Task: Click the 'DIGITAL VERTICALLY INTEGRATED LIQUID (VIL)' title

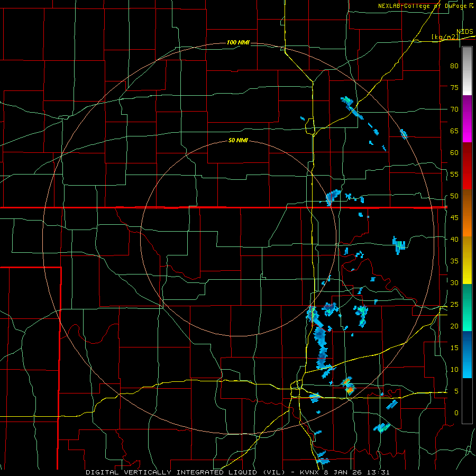Action: click(x=185, y=472)
